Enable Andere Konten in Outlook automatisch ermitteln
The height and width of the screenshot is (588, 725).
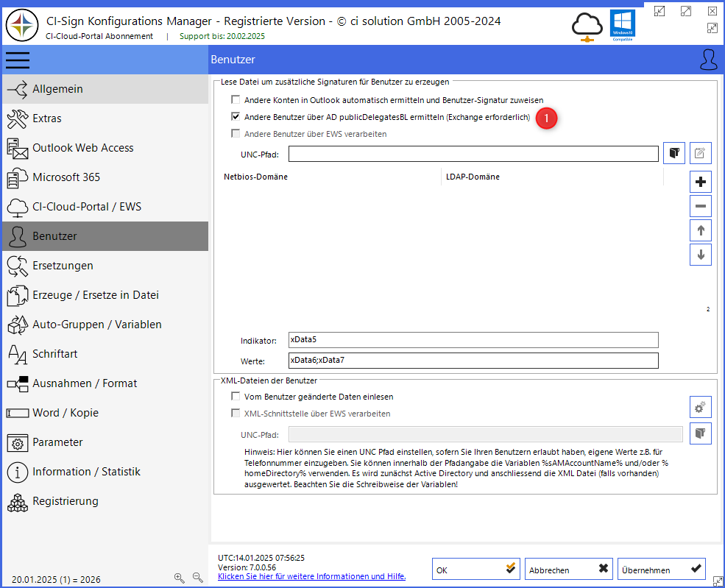pos(236,100)
